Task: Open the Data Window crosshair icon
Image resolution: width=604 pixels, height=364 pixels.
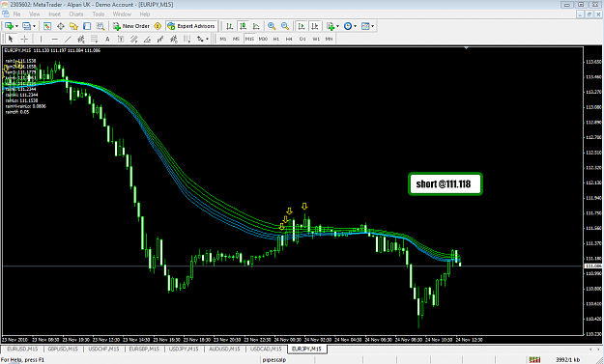Action: point(61,26)
